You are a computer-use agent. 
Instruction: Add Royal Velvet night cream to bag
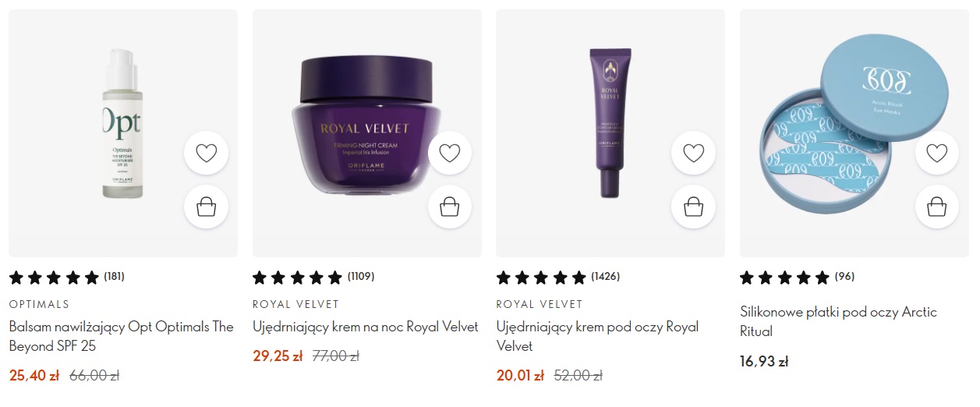450,207
